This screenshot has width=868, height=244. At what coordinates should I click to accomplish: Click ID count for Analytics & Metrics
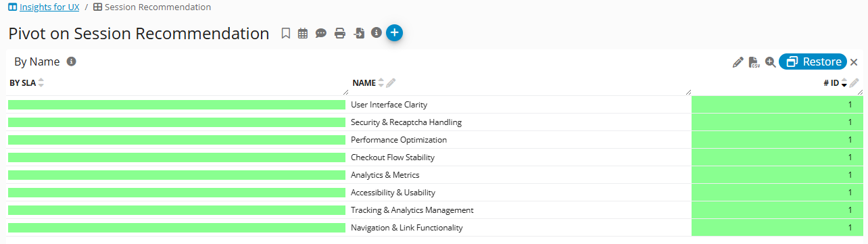tap(777, 175)
